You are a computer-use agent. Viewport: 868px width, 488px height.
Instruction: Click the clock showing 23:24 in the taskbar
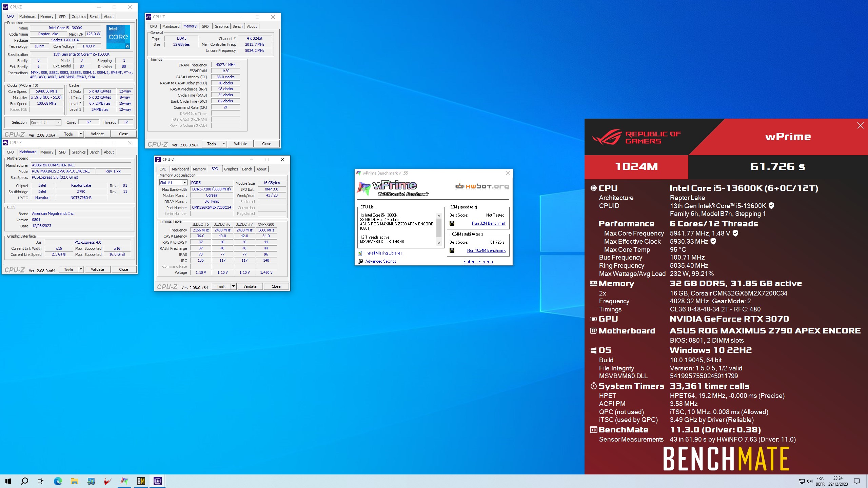click(838, 478)
